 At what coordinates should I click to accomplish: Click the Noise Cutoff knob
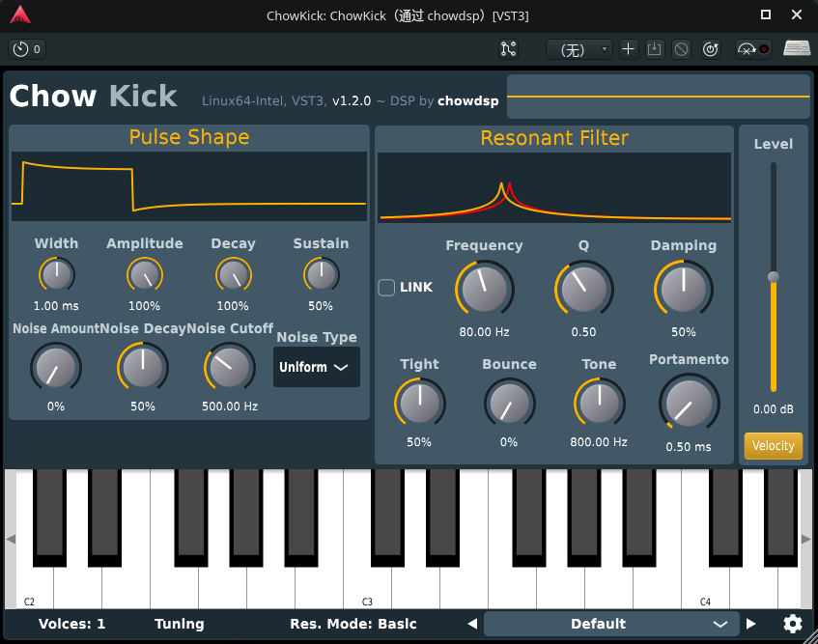click(x=229, y=368)
